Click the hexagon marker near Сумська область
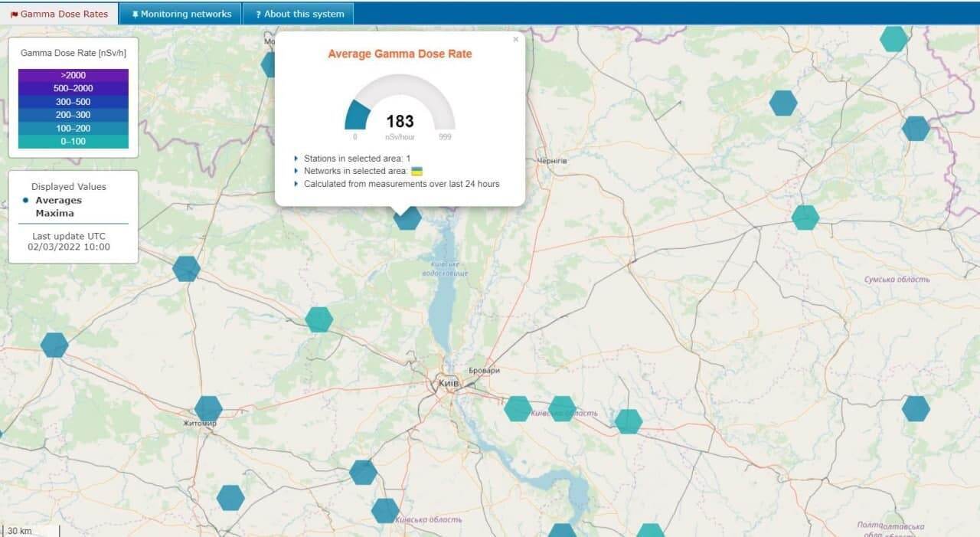Screen dimensions: 980x537 [x=805, y=218]
